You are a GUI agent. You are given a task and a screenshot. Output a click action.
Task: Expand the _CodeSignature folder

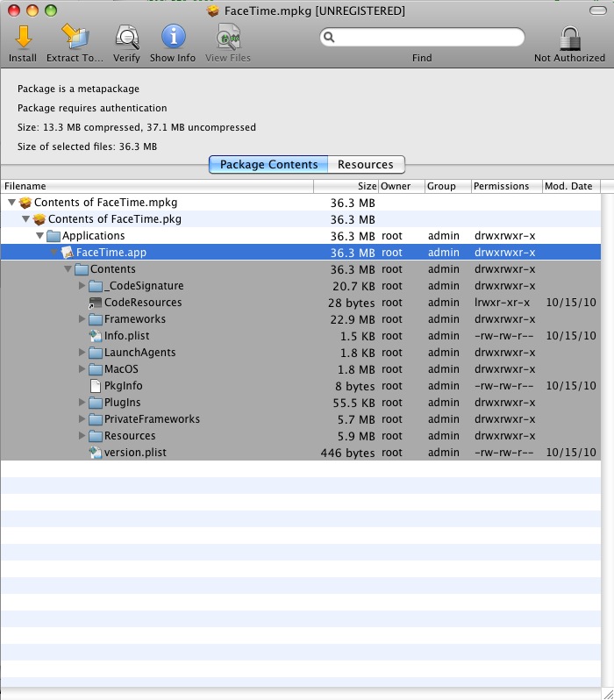[82, 285]
